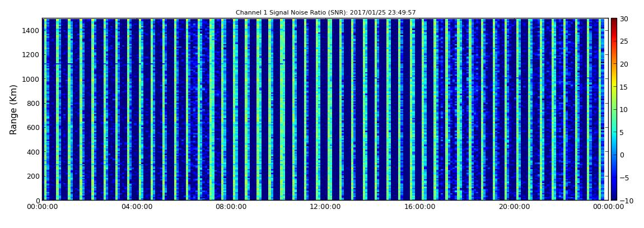Click the Range (Km) y-axis label
This screenshot has height=228, width=644.
(x=13, y=110)
